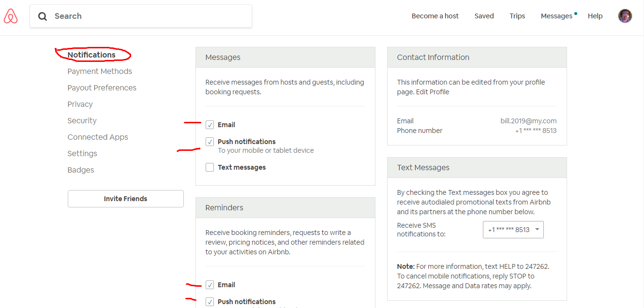This screenshot has width=644, height=308.
Task: Uncheck Email under Messages
Action: (x=210, y=125)
